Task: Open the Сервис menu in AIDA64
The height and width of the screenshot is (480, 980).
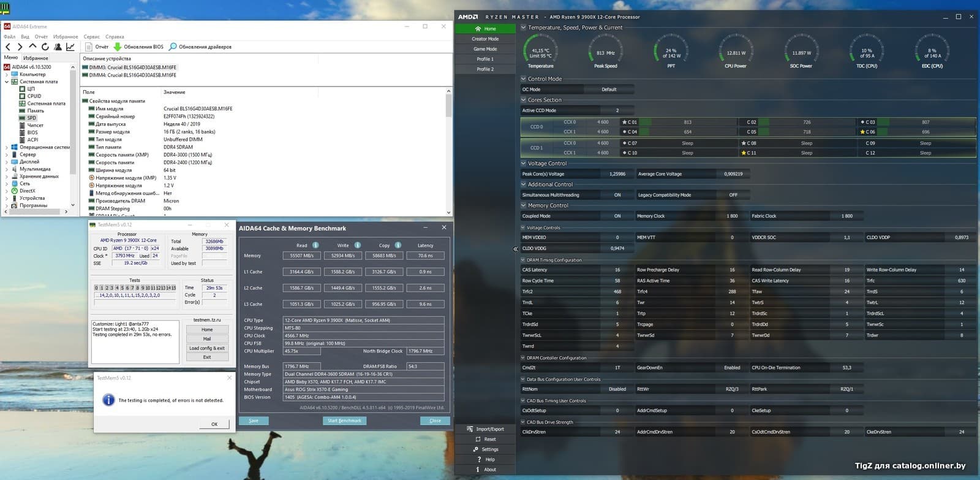Action: click(91, 37)
